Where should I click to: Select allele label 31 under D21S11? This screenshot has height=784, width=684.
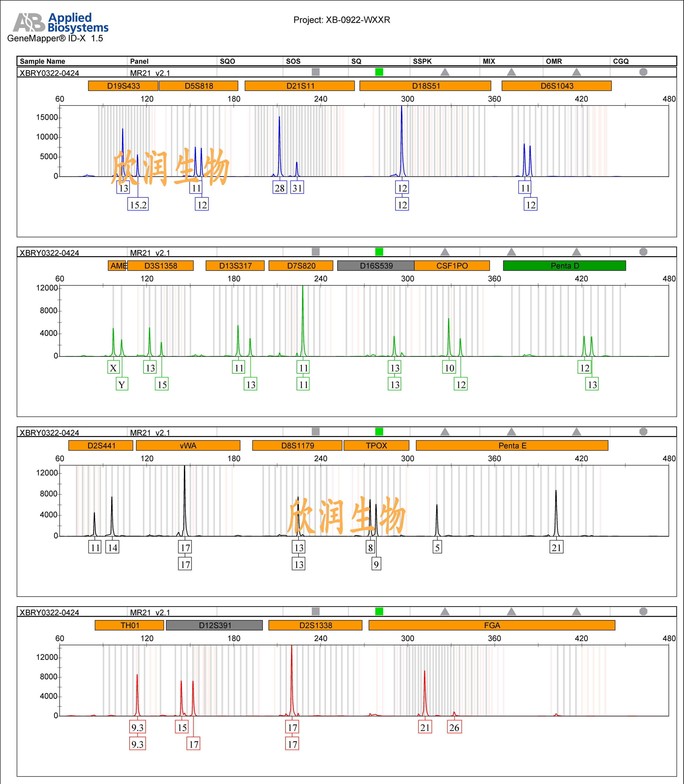pos(297,187)
